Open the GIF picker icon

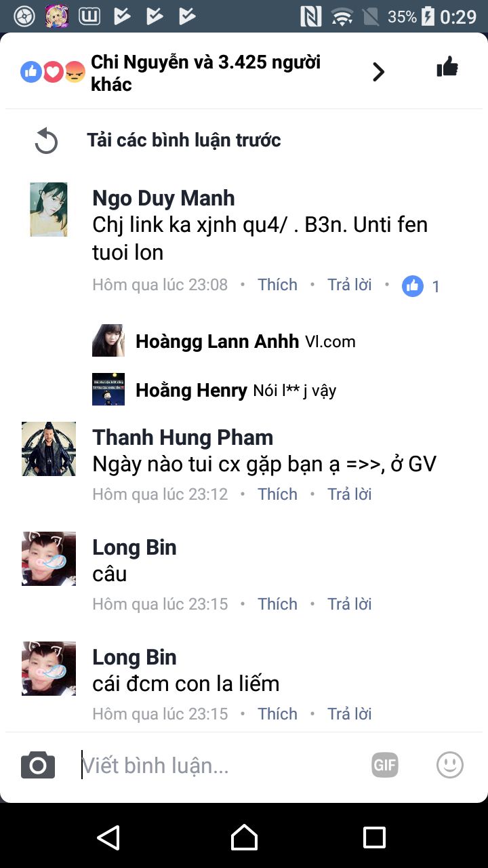click(x=385, y=765)
